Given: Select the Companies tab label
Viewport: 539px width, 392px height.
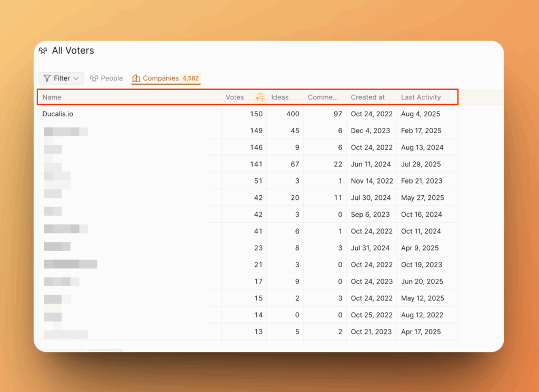Looking at the screenshot, I should pos(161,78).
